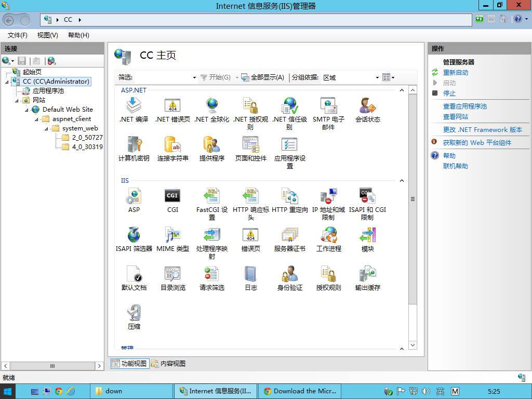Open the 模块 feature

point(367,240)
